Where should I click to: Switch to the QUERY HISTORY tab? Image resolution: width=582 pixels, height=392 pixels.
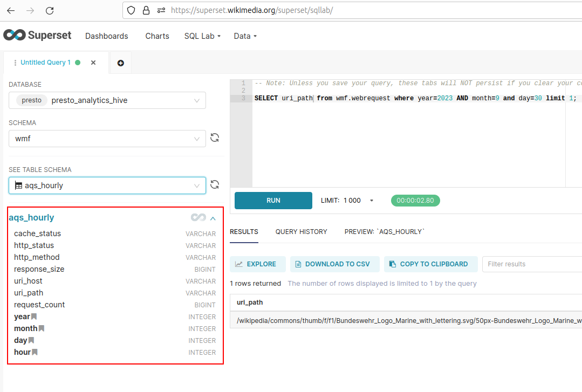(301, 231)
